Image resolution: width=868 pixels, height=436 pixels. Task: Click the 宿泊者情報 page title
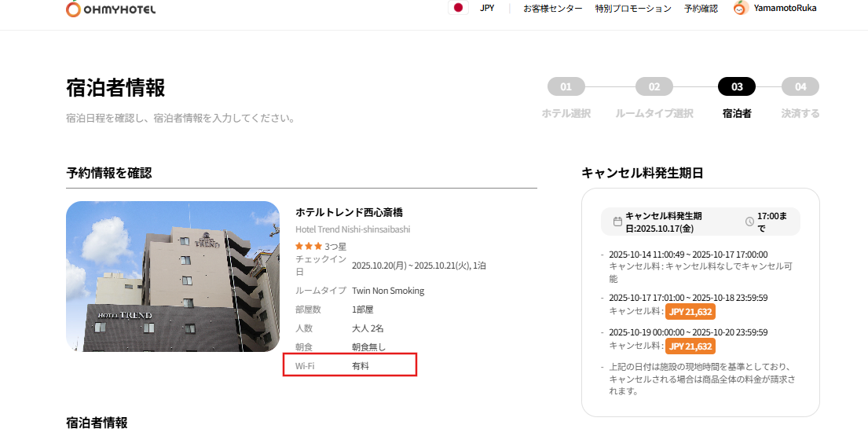pos(115,87)
